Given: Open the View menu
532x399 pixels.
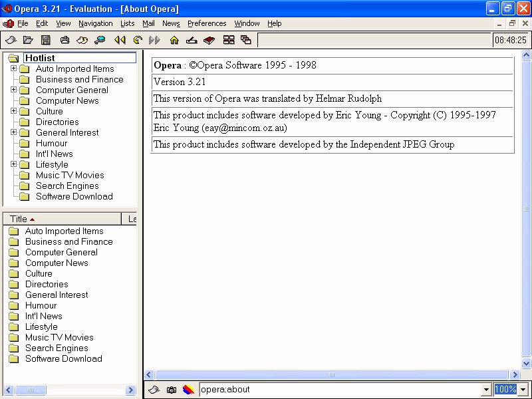Looking at the screenshot, I should pos(63,23).
